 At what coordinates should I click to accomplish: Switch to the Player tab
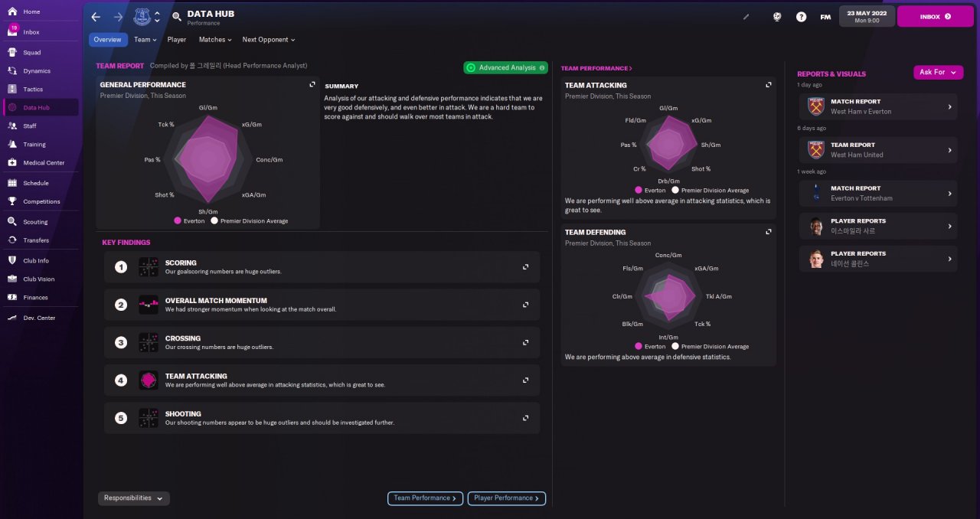pyautogui.click(x=177, y=40)
